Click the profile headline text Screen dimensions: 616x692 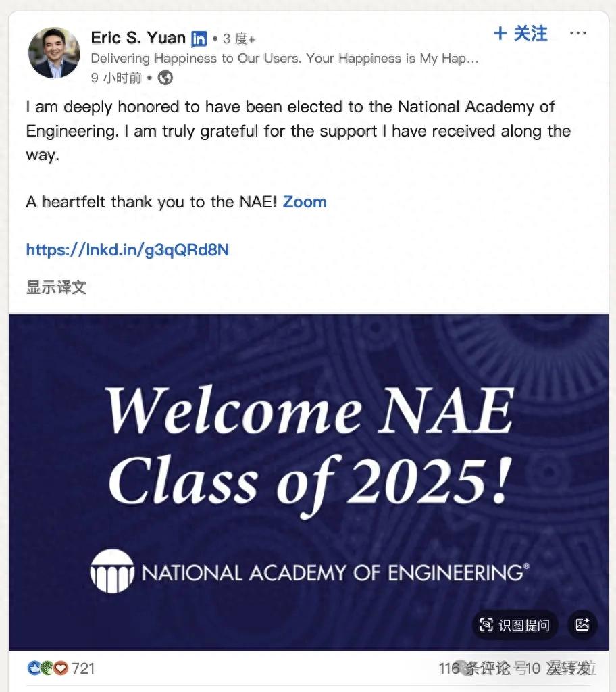click(284, 59)
